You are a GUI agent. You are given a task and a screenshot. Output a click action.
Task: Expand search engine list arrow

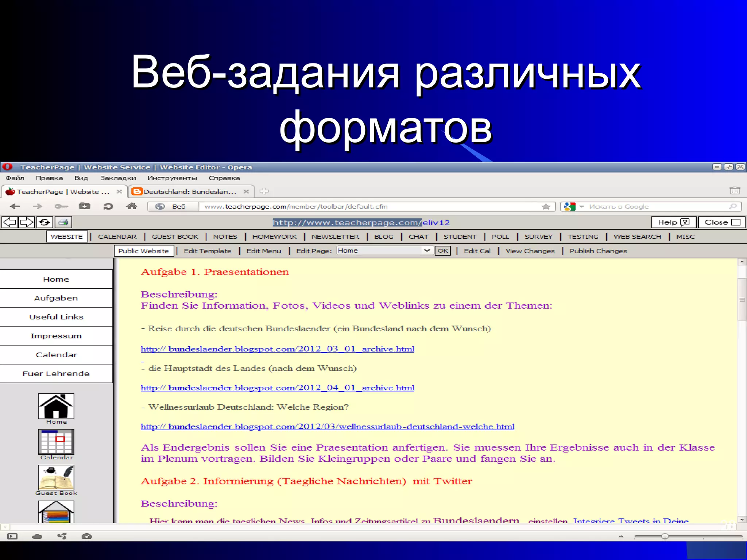point(582,207)
